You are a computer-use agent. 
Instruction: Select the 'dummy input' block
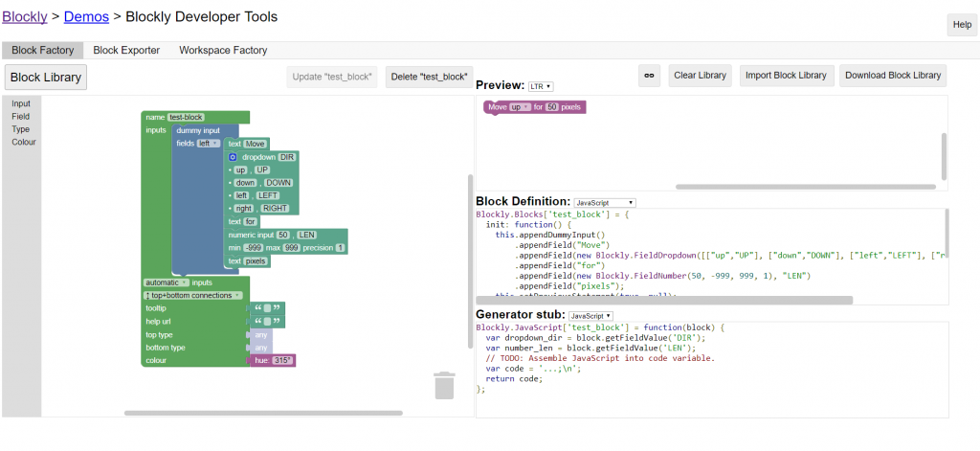tap(198, 131)
